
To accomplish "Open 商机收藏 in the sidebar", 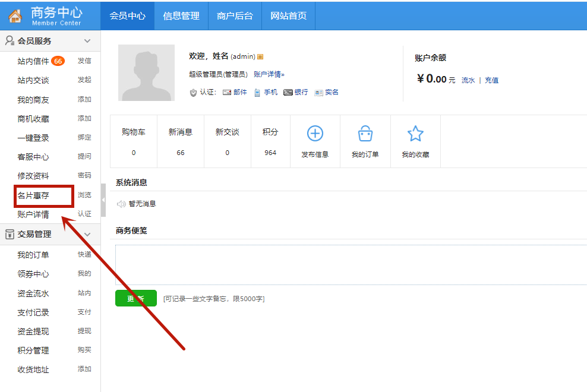I will click(x=33, y=119).
